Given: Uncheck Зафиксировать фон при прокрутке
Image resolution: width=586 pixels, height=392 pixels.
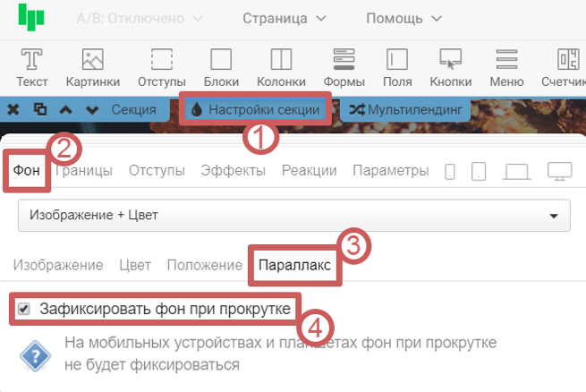Looking at the screenshot, I should [24, 309].
